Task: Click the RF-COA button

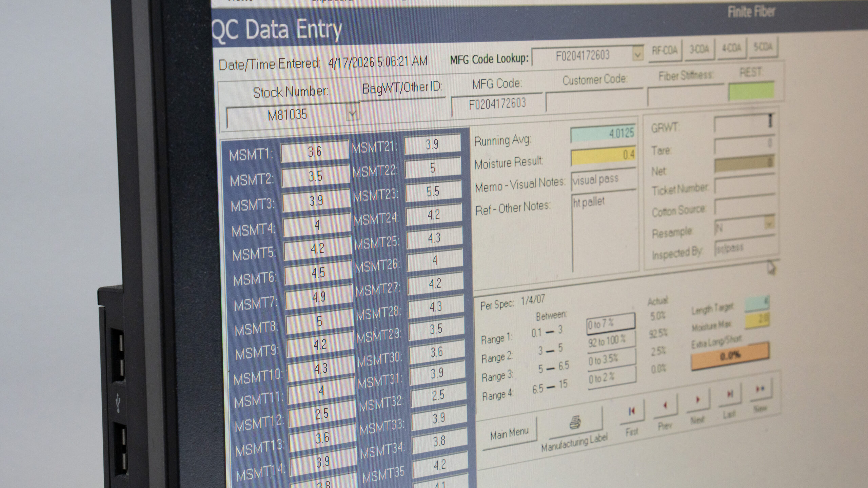Action: 665,51
